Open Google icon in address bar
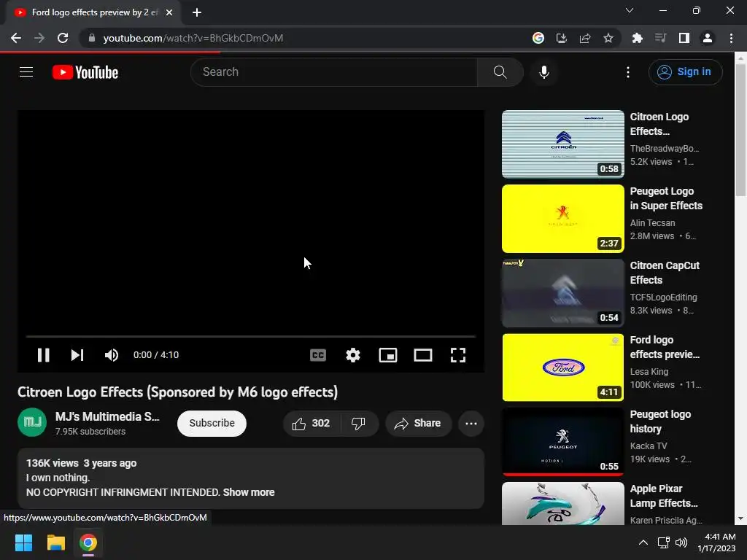747x560 pixels. [x=538, y=38]
